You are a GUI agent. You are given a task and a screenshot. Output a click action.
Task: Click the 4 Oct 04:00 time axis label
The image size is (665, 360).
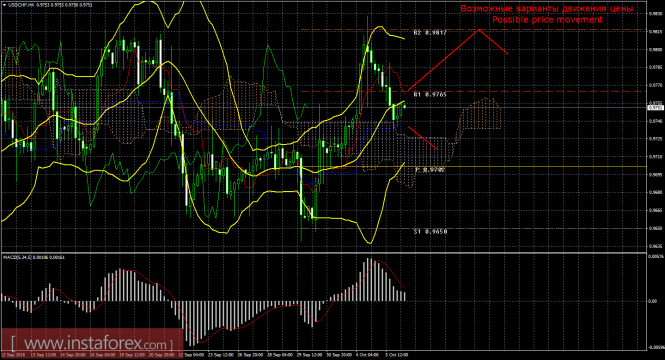[x=367, y=354]
